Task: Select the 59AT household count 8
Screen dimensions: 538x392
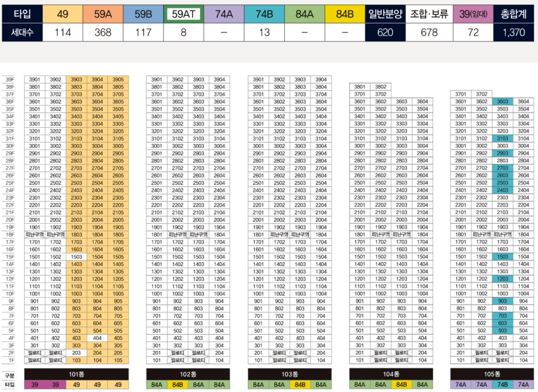Action: pos(184,32)
